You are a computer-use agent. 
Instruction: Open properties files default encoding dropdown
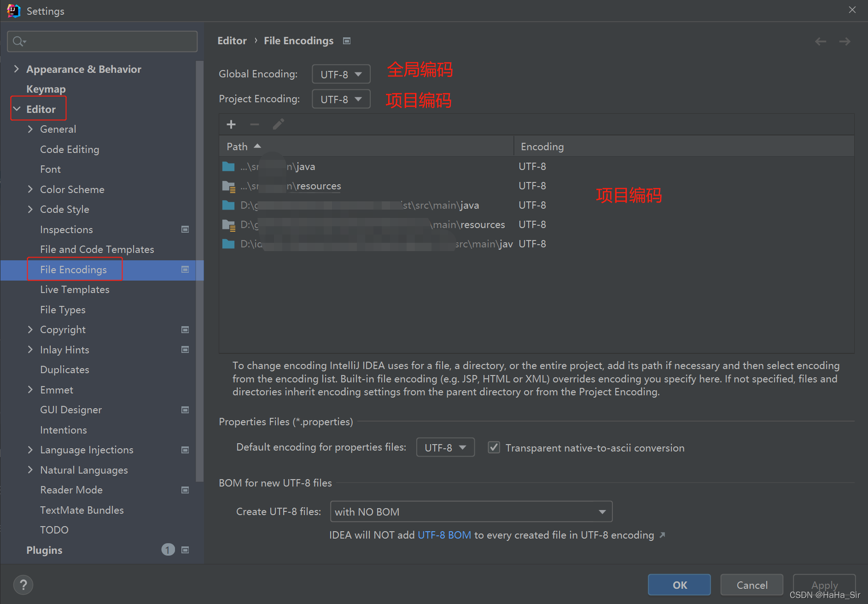pyautogui.click(x=445, y=447)
